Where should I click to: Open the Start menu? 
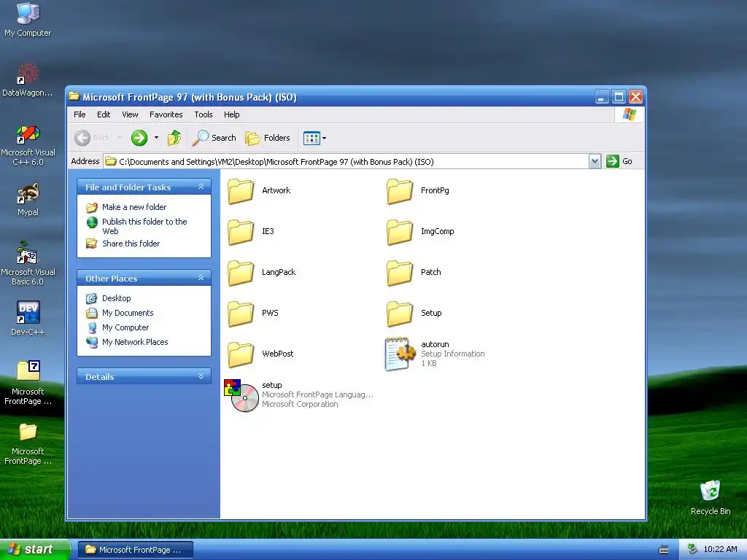(34, 549)
